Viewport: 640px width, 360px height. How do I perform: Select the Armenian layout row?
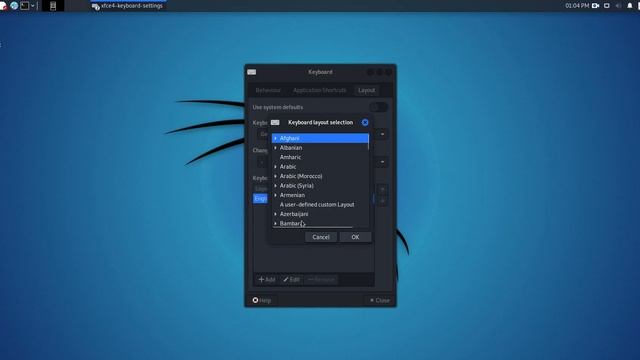320,195
